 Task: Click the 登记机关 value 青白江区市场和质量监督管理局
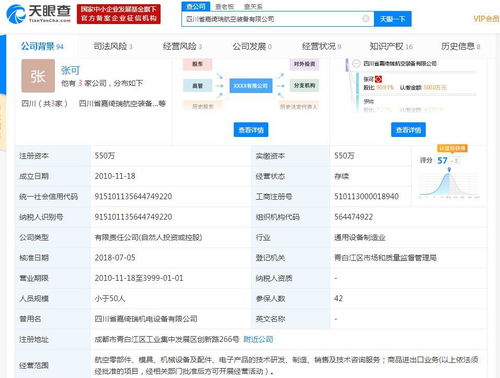(x=385, y=258)
